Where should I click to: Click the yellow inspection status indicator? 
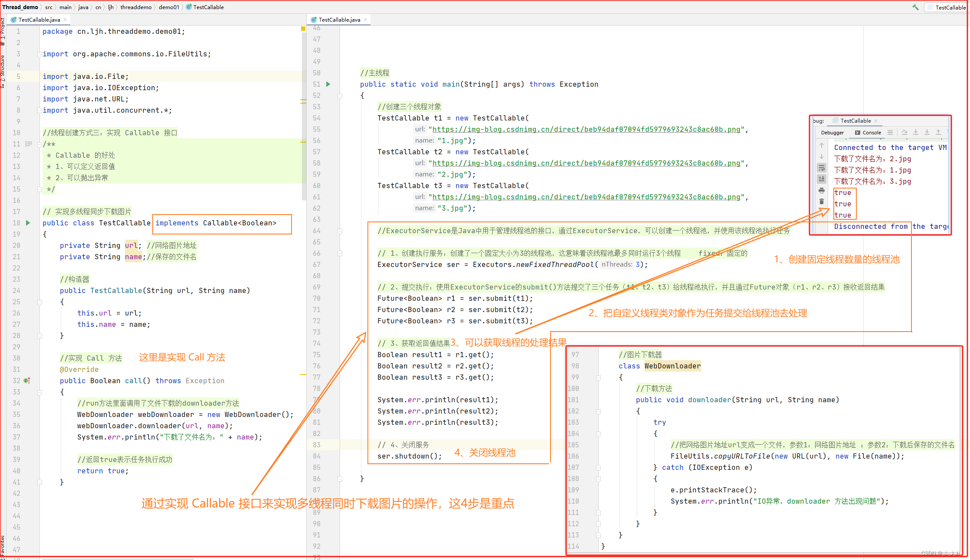pos(303,29)
